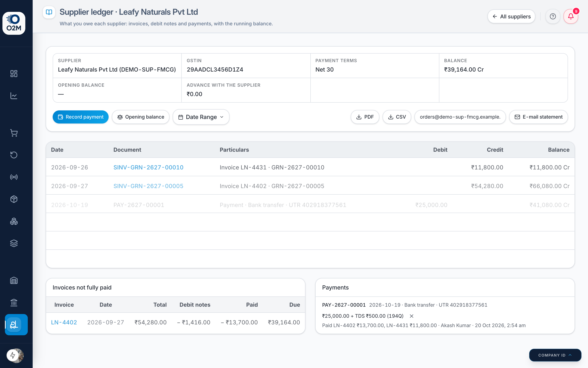Click the O2M logo in sidebar
588x368 pixels.
click(14, 23)
